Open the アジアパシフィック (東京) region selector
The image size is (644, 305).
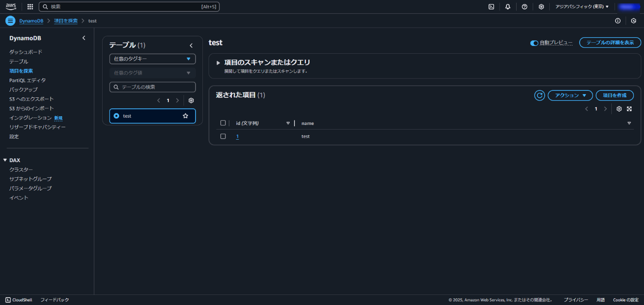pyautogui.click(x=582, y=7)
